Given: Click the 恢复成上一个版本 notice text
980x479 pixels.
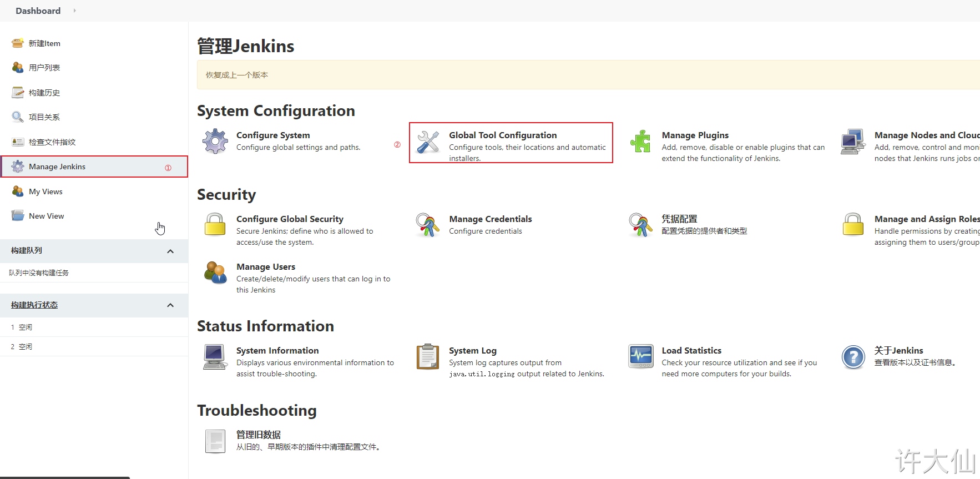Looking at the screenshot, I should tap(237, 75).
